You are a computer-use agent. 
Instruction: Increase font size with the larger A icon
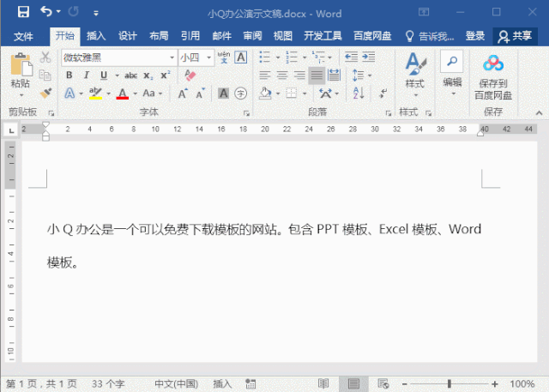click(183, 93)
